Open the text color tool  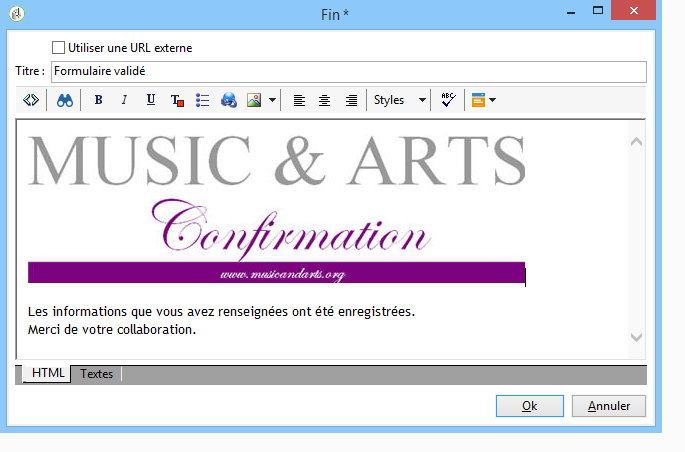177,100
